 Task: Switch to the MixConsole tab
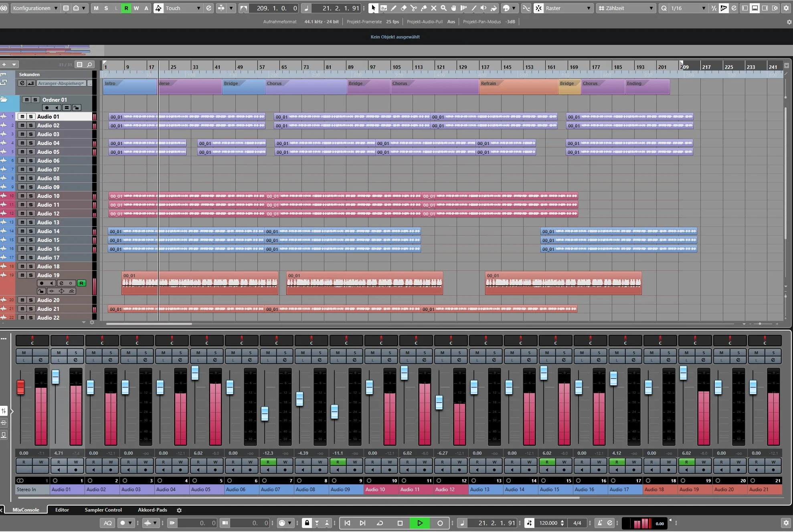26,510
